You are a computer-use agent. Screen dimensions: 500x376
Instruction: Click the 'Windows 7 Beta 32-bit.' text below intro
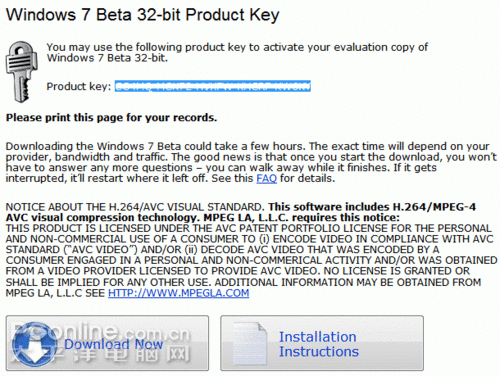pos(107,58)
